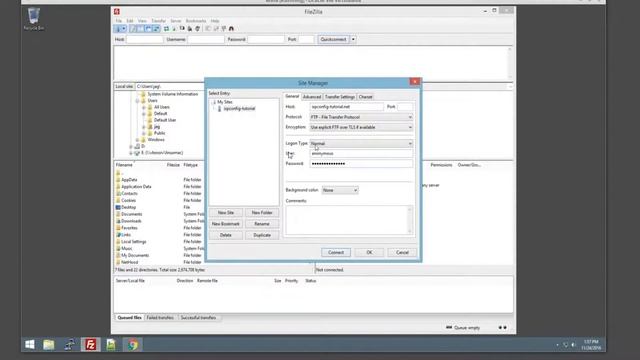Click the Process queue toolbar icon
This screenshot has height=360, width=640.
[x=174, y=29]
